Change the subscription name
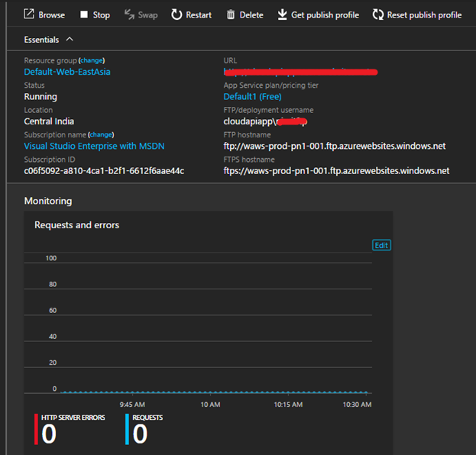Screen dimensions: 476x455 click(x=102, y=134)
